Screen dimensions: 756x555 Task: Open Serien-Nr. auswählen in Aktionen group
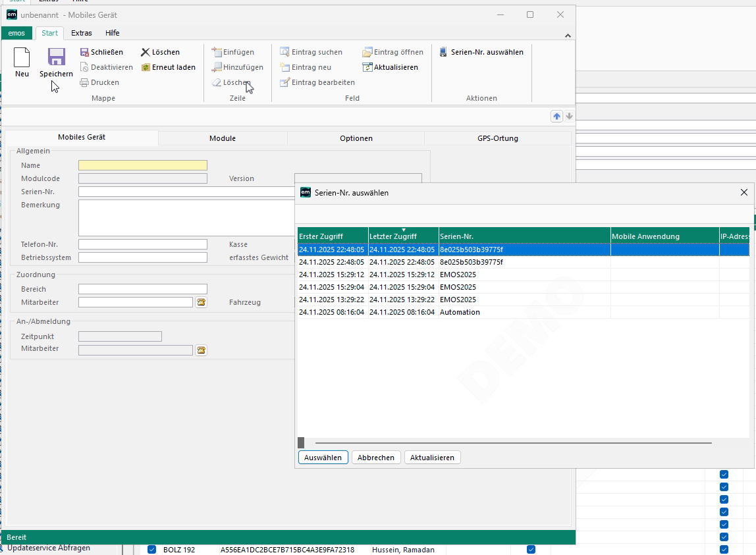coord(443,52)
